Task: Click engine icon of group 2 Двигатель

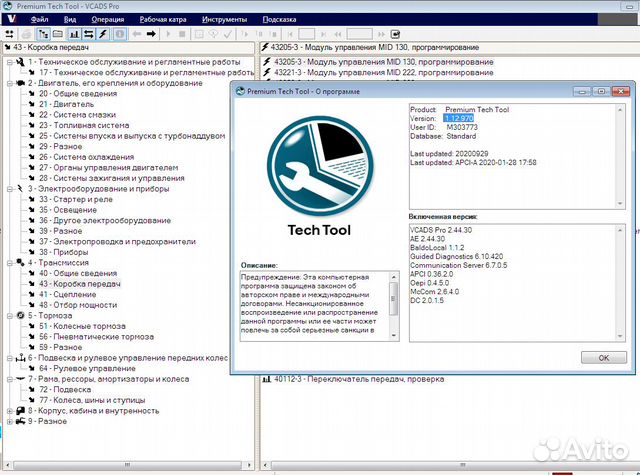Action: click(x=20, y=83)
